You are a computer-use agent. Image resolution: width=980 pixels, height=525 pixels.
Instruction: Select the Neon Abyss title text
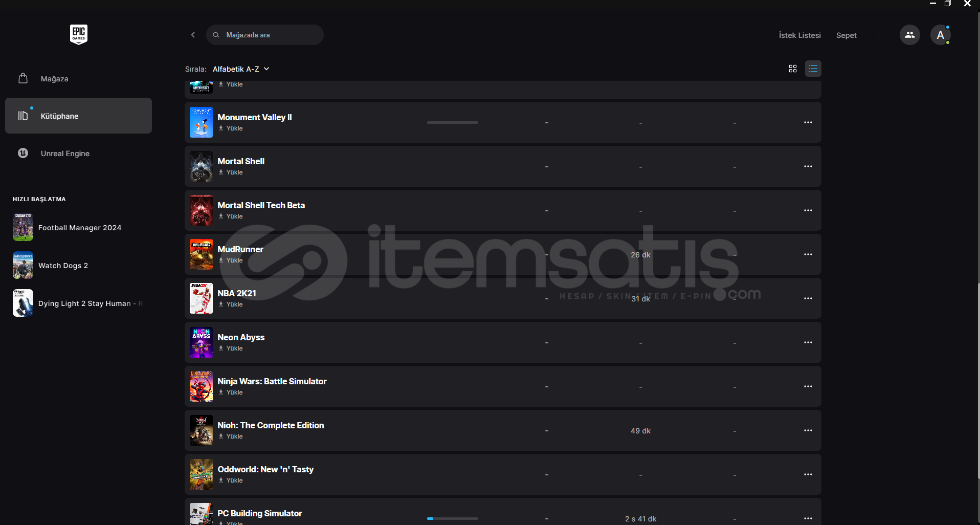coord(241,337)
